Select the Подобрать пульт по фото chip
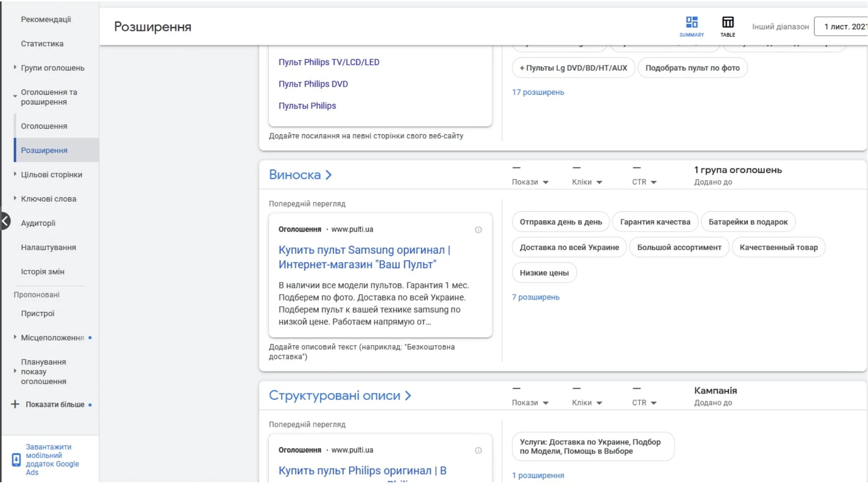The width and height of the screenshot is (868, 489). pyautogui.click(x=692, y=68)
